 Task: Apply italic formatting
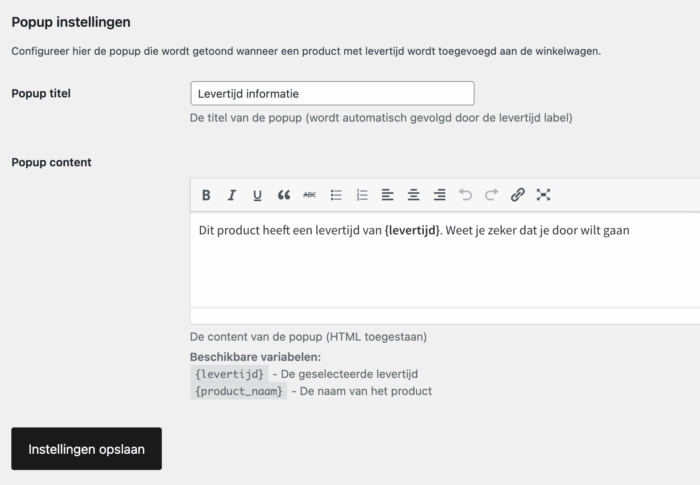[232, 195]
